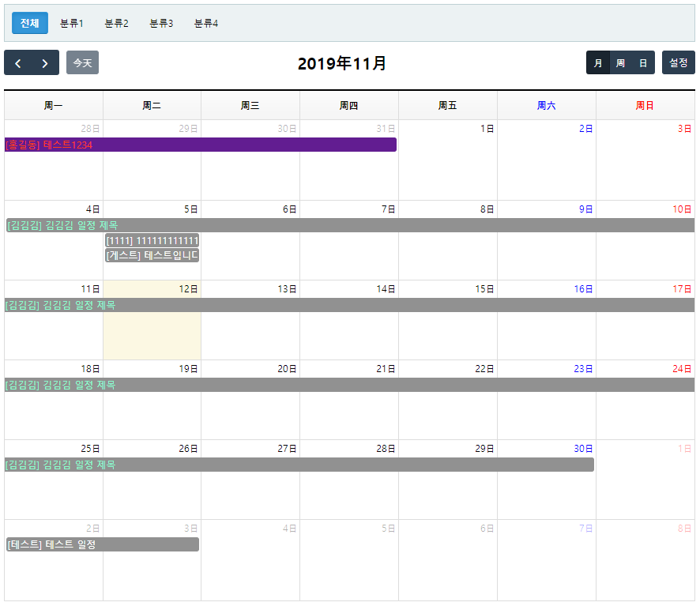700x606 pixels.
Task: Switch to 日 day view
Action: coord(643,63)
